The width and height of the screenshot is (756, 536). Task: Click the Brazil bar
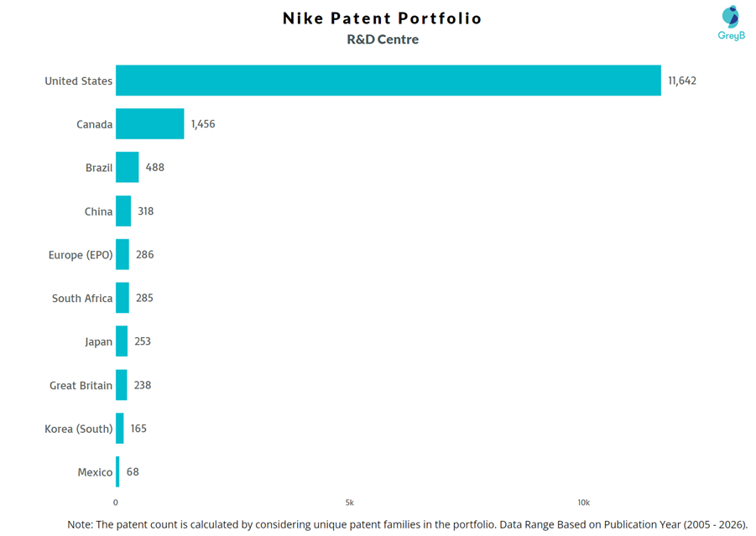(127, 167)
